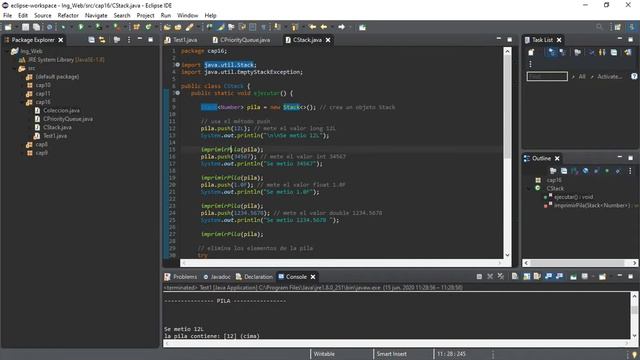Switch to the Javadoc tab
Screen dimensions: 640x360
coord(217,276)
